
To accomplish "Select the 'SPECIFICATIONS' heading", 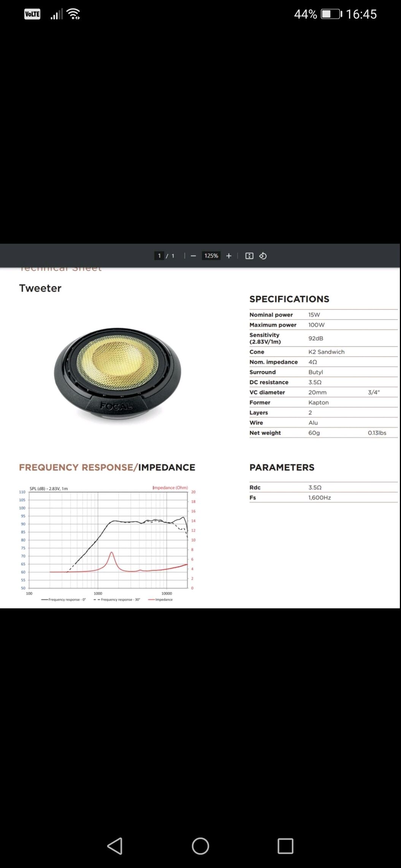I will pos(289,299).
